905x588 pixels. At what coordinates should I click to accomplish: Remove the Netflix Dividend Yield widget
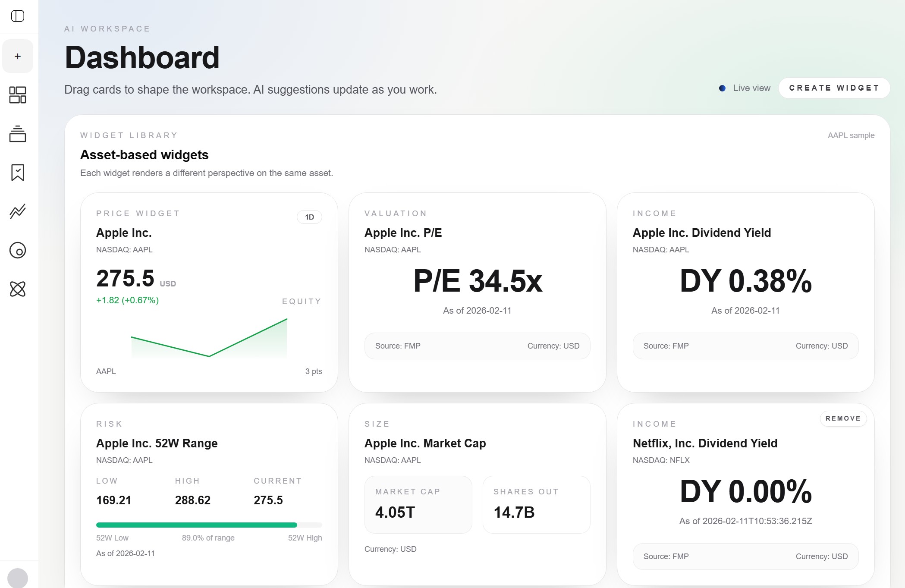[843, 418]
